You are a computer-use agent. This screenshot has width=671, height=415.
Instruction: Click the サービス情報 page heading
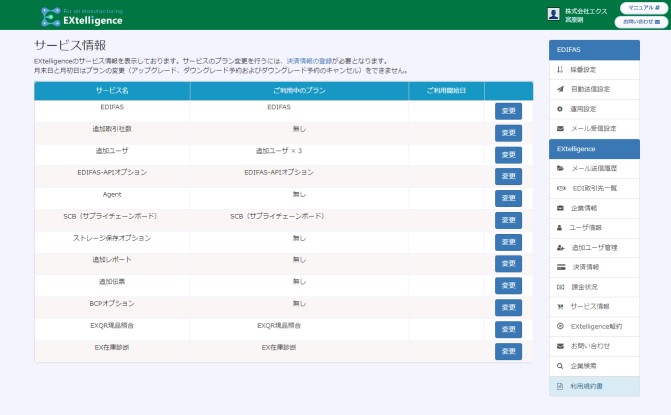tap(70, 45)
